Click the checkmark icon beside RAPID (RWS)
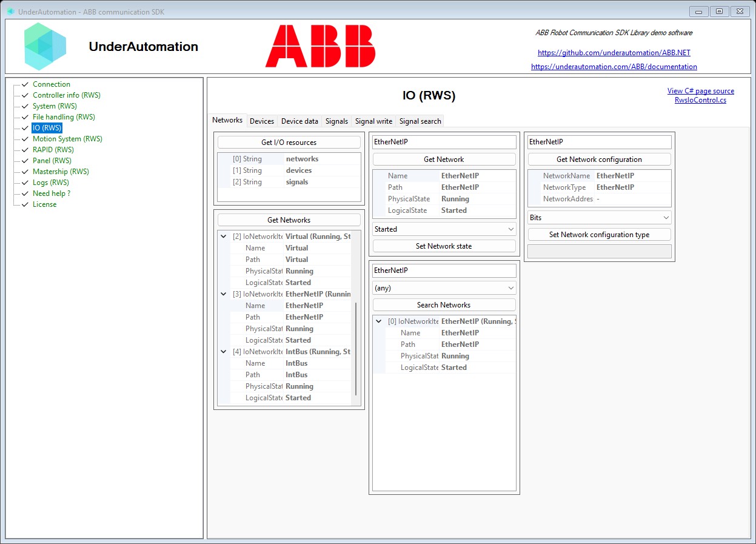This screenshot has width=756, height=544. tap(25, 150)
